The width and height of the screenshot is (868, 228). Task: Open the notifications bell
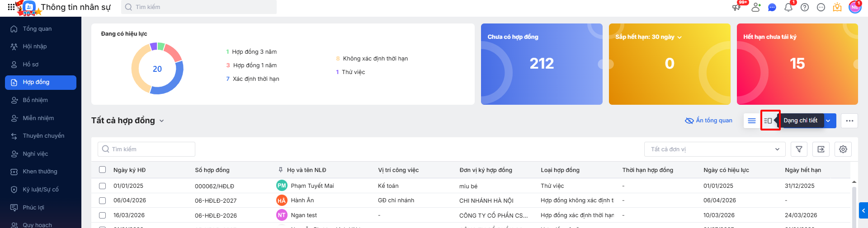pos(788,7)
